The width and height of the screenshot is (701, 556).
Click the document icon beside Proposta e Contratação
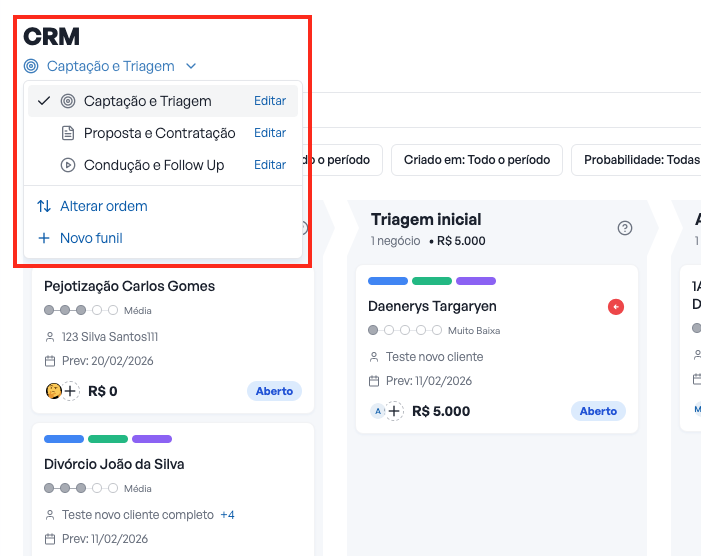[x=68, y=133]
